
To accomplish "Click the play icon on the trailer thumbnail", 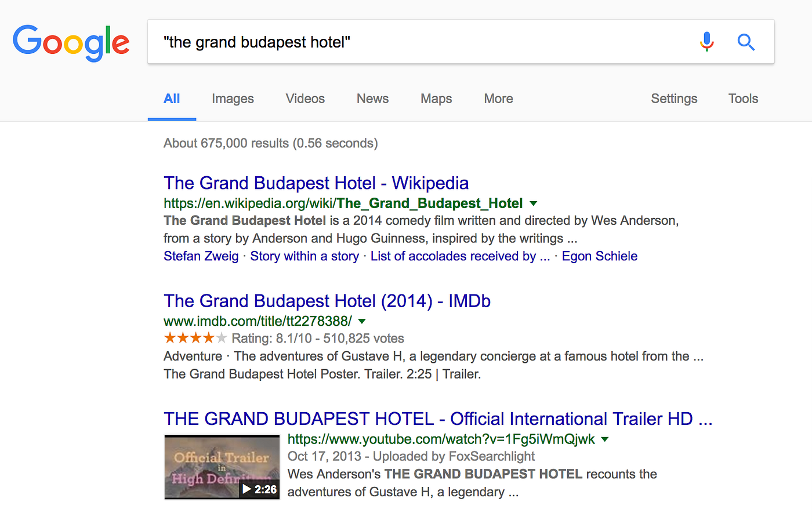I will click(245, 489).
